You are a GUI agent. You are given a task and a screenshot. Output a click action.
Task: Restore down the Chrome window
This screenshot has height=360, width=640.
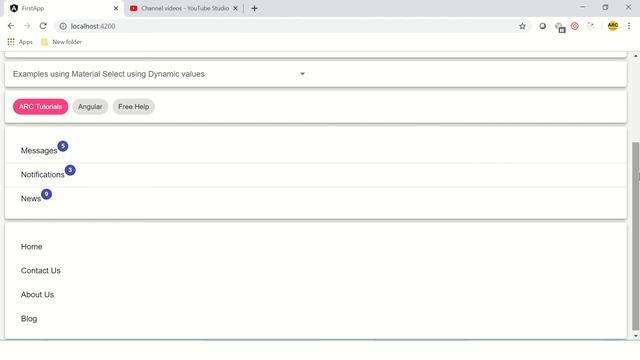point(605,7)
